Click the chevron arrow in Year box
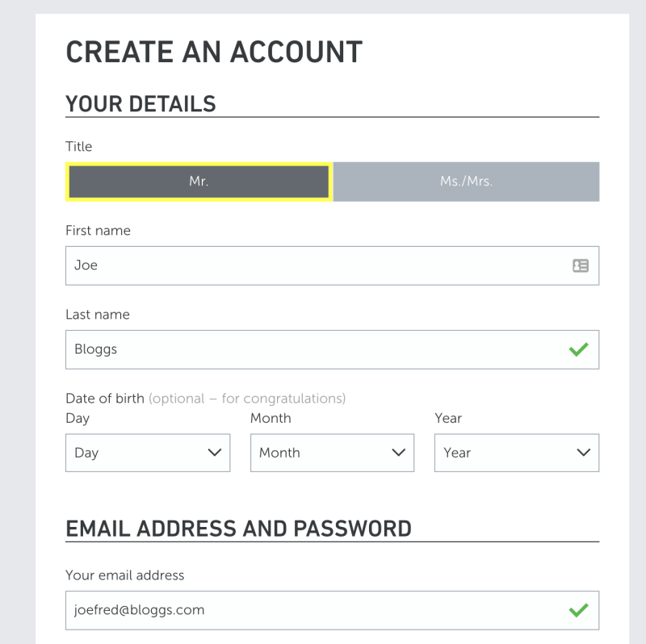This screenshot has height=644, width=646. 584,453
